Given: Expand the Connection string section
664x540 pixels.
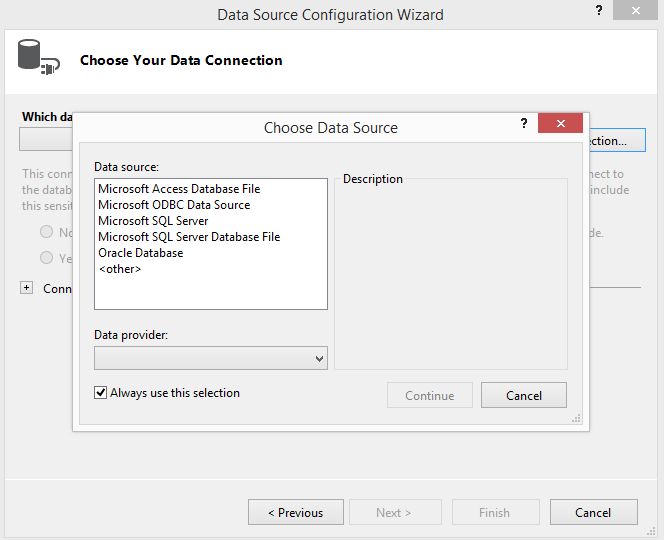Looking at the screenshot, I should (26, 288).
